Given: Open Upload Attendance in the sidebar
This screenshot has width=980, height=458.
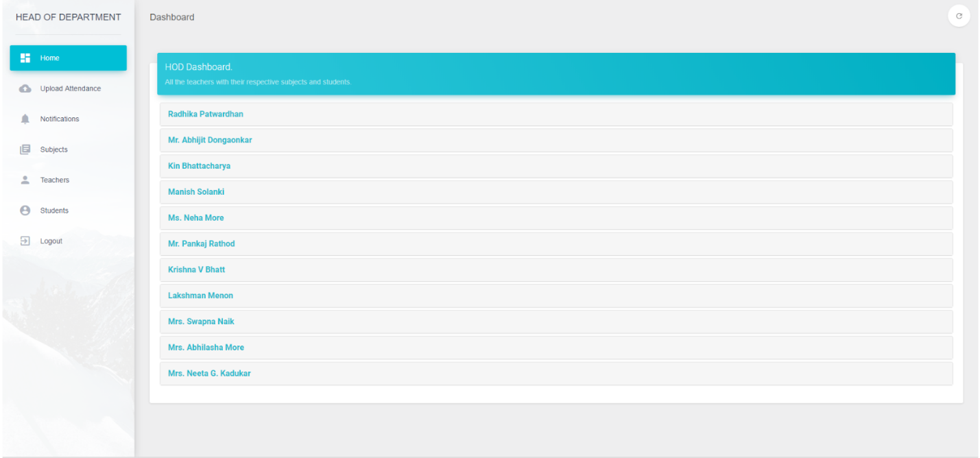Looking at the screenshot, I should coord(68,88).
